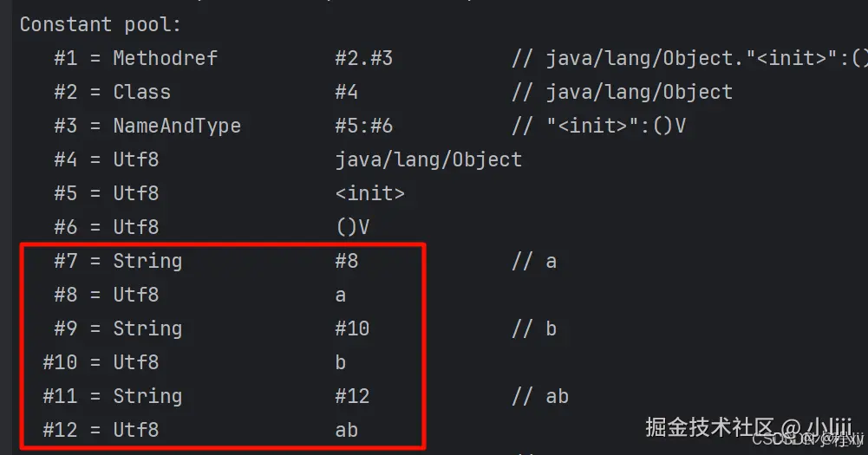Click the String entry on line #9
868x455 pixels.
click(147, 328)
